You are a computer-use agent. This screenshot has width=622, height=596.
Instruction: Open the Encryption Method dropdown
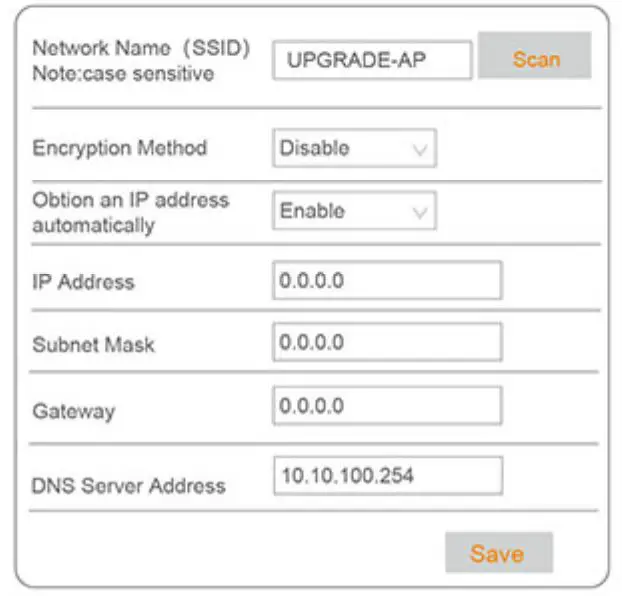pyautogui.click(x=354, y=149)
